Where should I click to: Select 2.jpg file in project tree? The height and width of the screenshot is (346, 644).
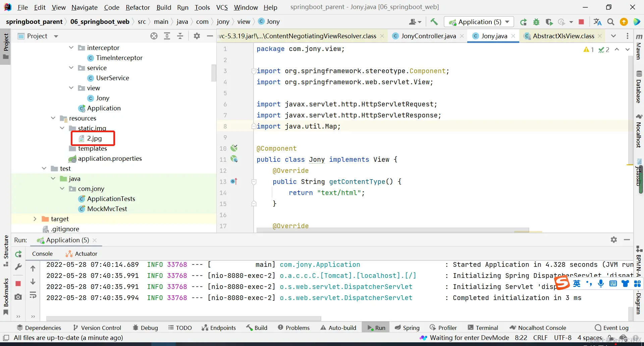point(94,138)
